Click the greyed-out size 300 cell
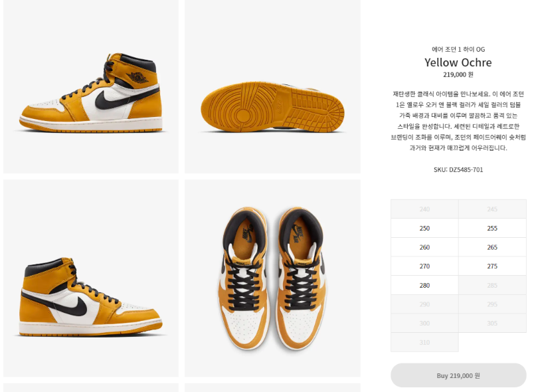The height and width of the screenshot is (392, 540). click(x=424, y=323)
